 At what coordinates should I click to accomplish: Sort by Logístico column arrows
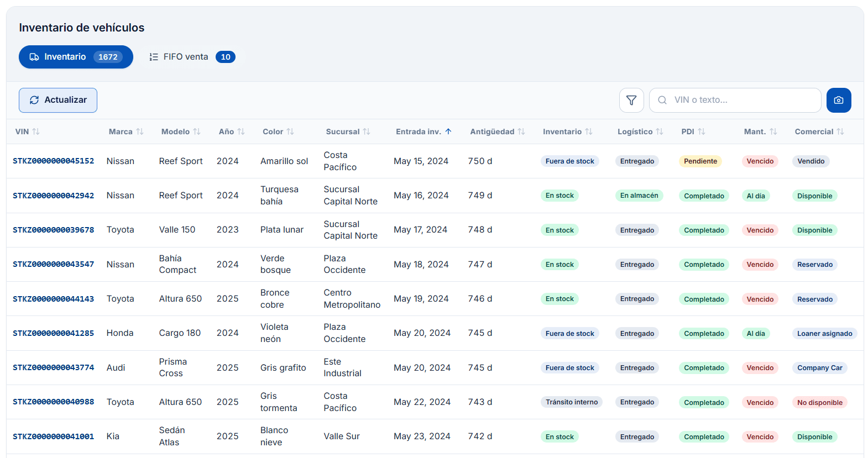660,131
